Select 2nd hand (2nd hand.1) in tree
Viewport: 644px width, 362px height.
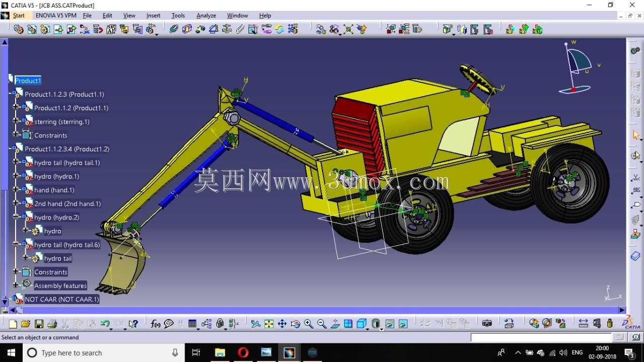click(x=67, y=204)
